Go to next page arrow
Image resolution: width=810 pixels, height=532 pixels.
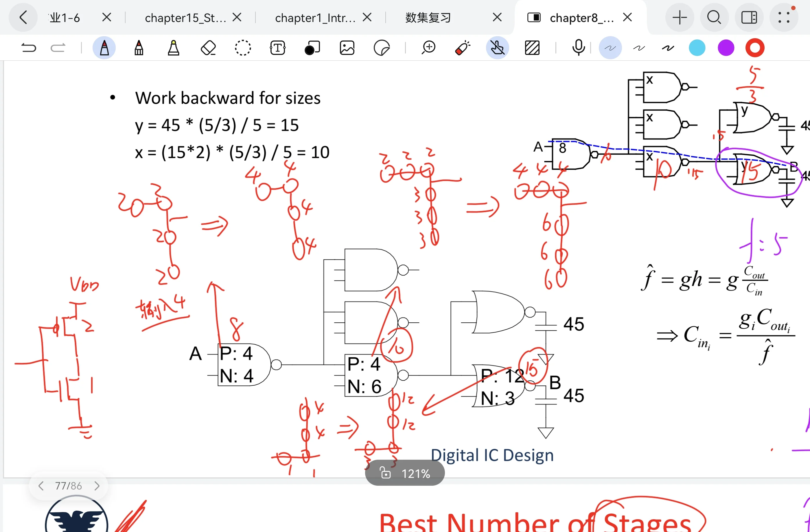(97, 486)
